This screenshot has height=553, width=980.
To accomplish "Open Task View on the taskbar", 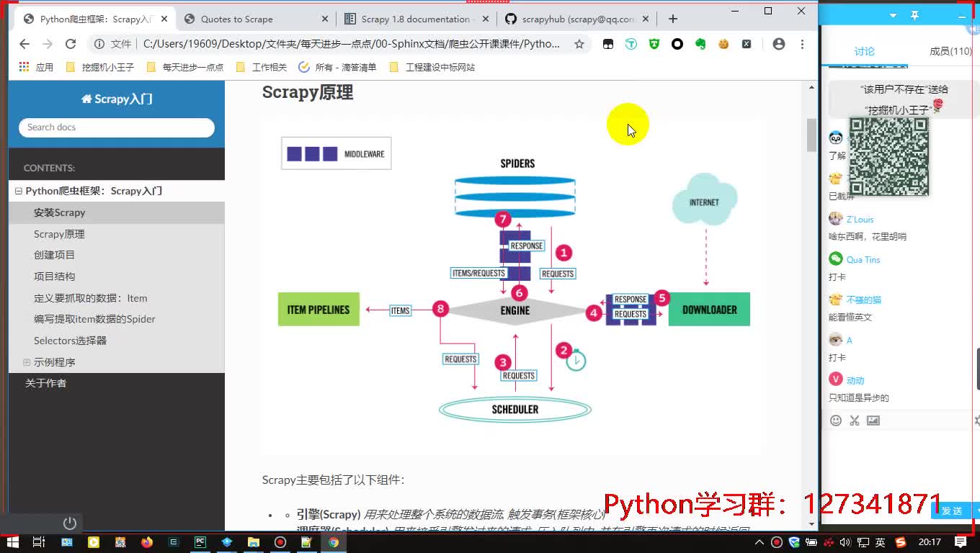I will pyautogui.click(x=39, y=542).
